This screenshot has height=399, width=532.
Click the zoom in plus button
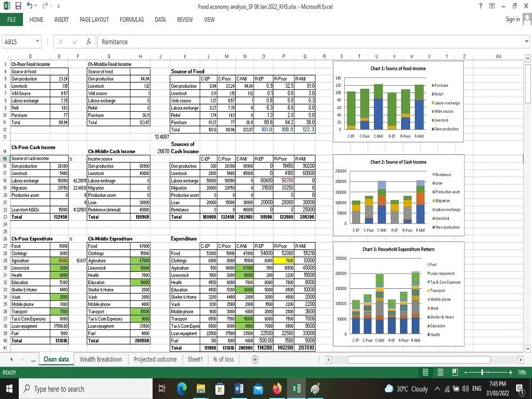[x=510, y=372]
